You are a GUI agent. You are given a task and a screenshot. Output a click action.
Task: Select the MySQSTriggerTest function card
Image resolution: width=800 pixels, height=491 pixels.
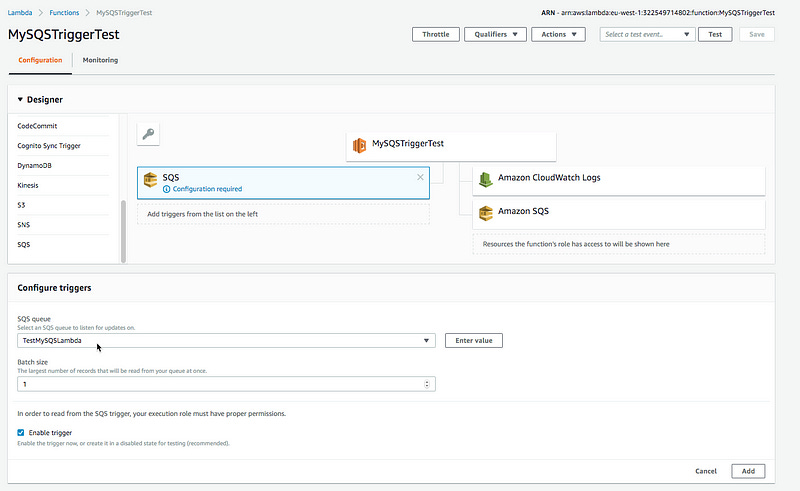tap(451, 146)
